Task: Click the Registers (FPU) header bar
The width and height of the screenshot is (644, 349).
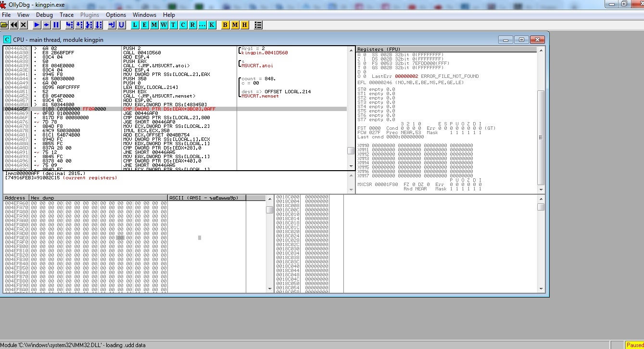Action: click(x=447, y=49)
